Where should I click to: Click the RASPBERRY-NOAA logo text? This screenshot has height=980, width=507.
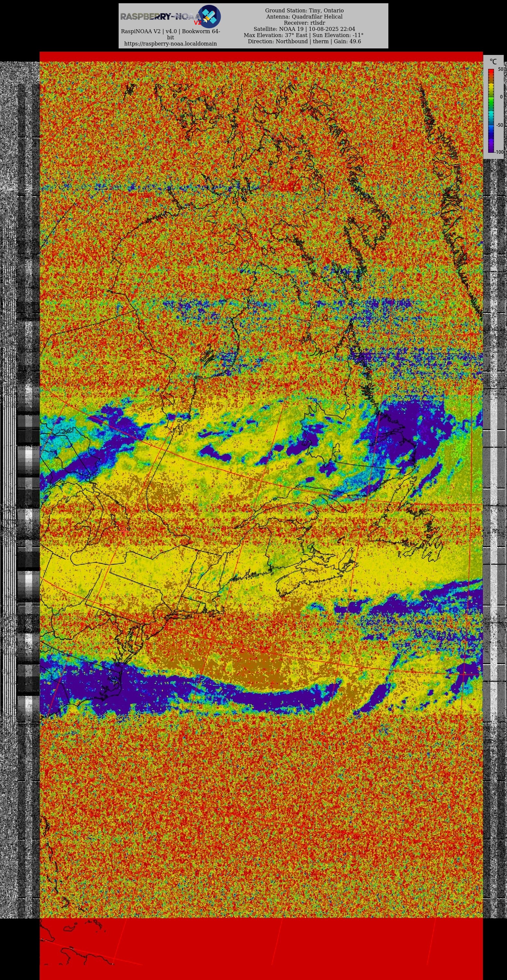[x=160, y=16]
